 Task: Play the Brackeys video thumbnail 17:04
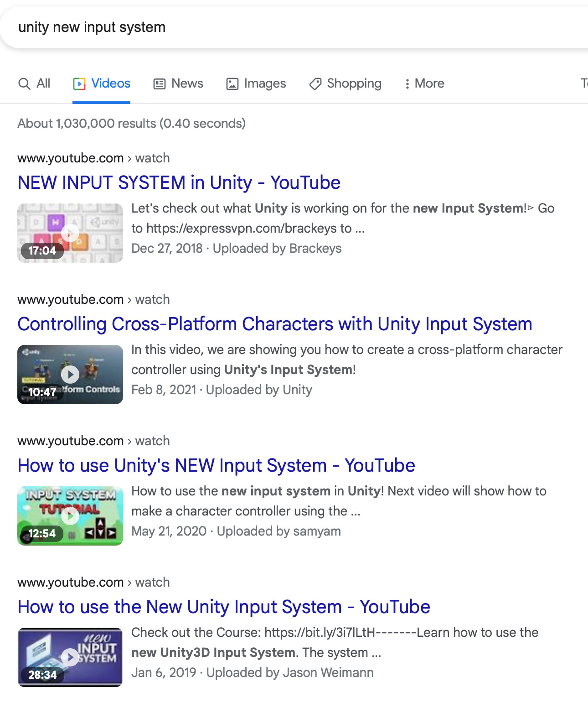point(70,233)
